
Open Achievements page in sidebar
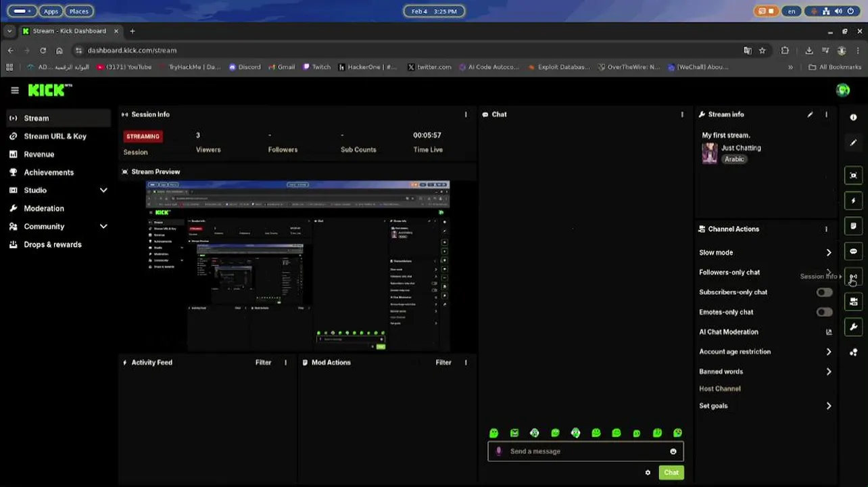click(x=58, y=172)
